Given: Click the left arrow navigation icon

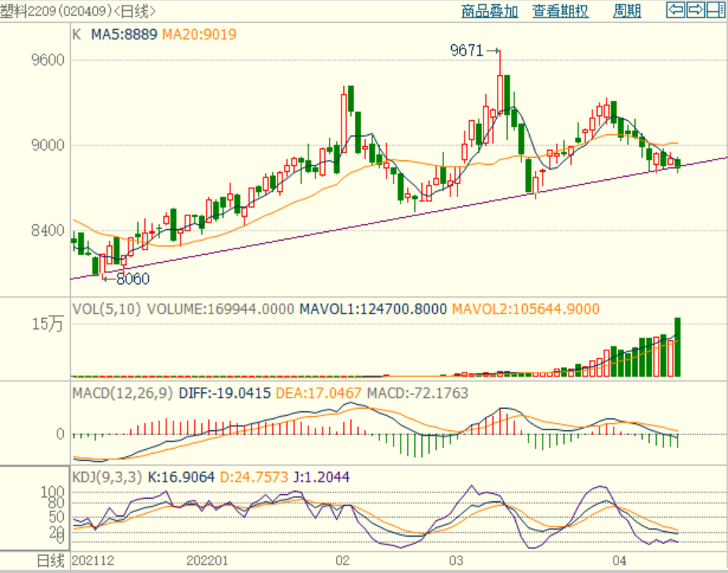Looking at the screenshot, I should (x=676, y=10).
